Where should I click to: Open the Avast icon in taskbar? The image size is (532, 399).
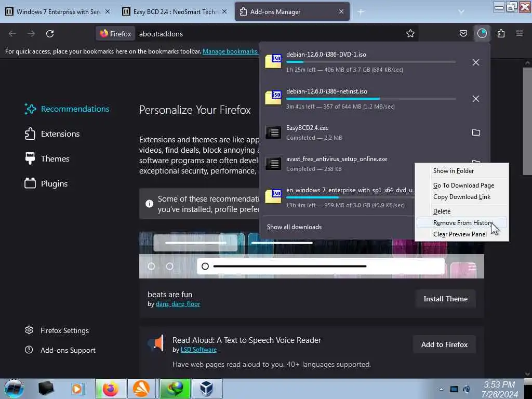[x=141, y=389]
